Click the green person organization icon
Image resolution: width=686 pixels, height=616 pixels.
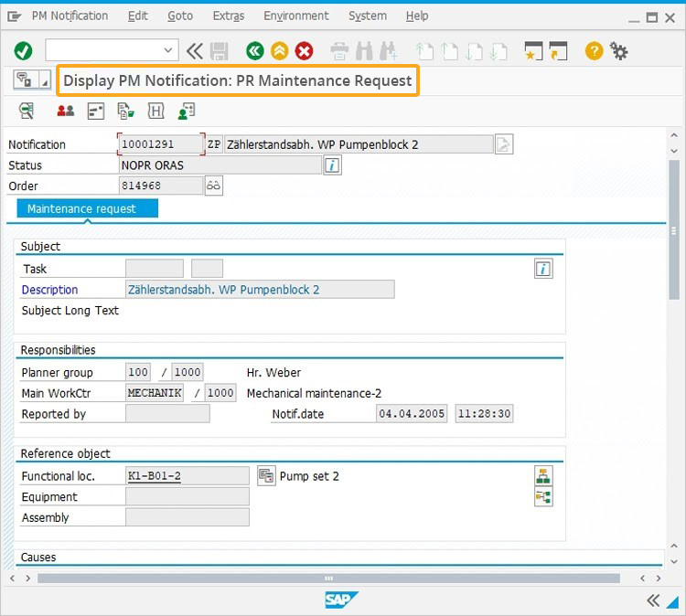coord(187,112)
